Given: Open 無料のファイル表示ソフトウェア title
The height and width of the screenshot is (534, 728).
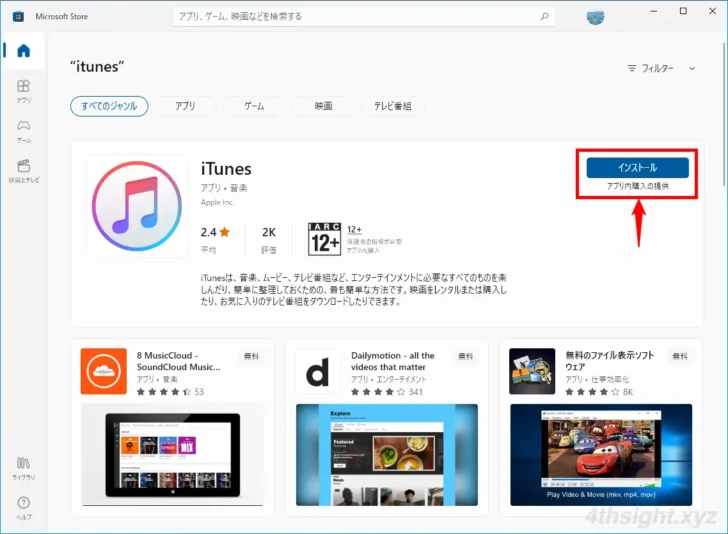Looking at the screenshot, I should pos(610,361).
